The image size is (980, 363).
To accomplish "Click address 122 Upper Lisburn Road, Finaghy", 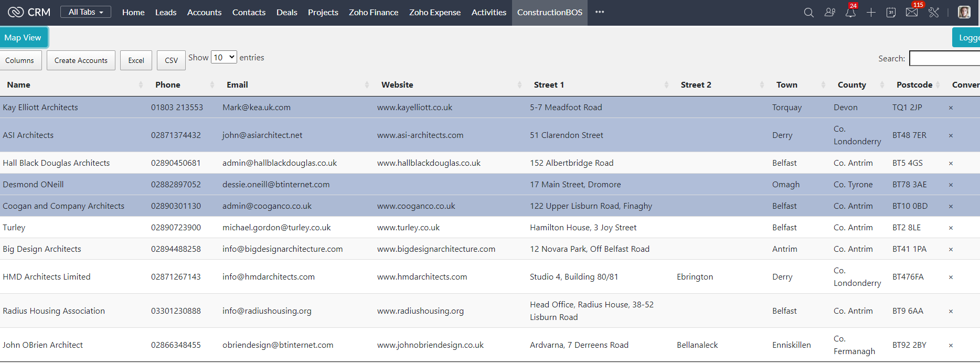I will pyautogui.click(x=591, y=206).
